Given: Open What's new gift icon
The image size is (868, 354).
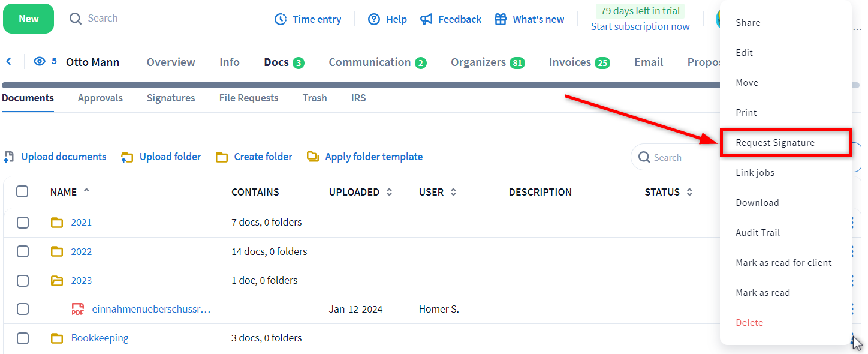Looking at the screenshot, I should pos(501,19).
